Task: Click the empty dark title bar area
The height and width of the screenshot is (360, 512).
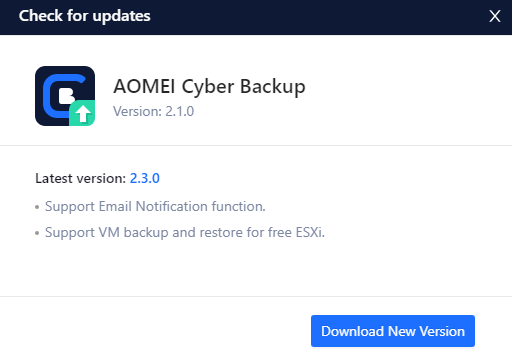Action: click(x=317, y=17)
